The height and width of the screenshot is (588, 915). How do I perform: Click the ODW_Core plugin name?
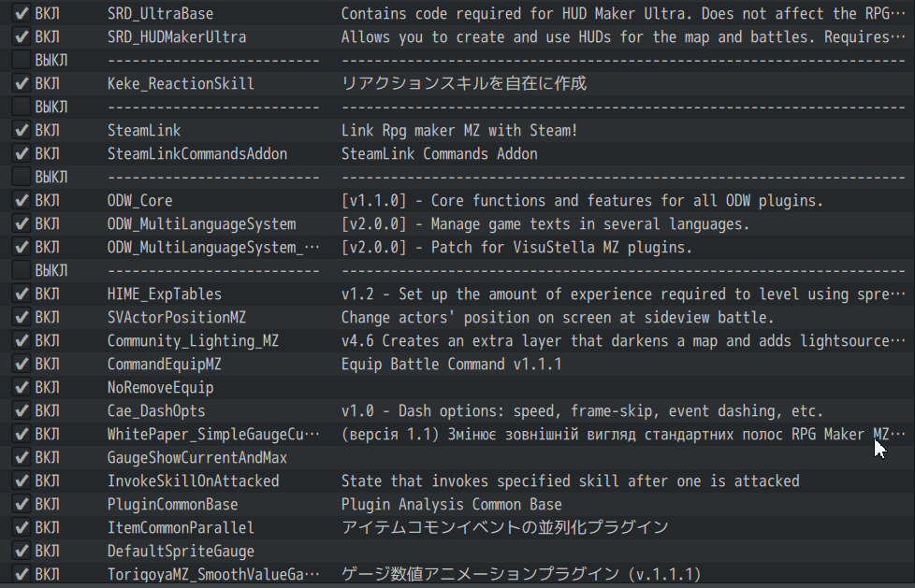click(x=140, y=200)
